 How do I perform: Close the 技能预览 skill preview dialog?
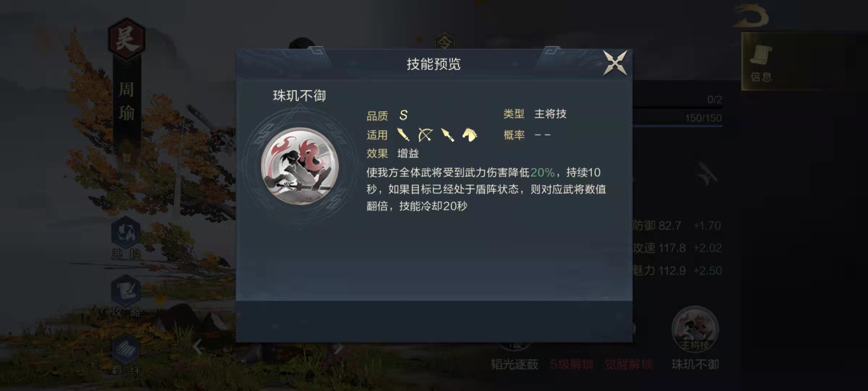615,63
